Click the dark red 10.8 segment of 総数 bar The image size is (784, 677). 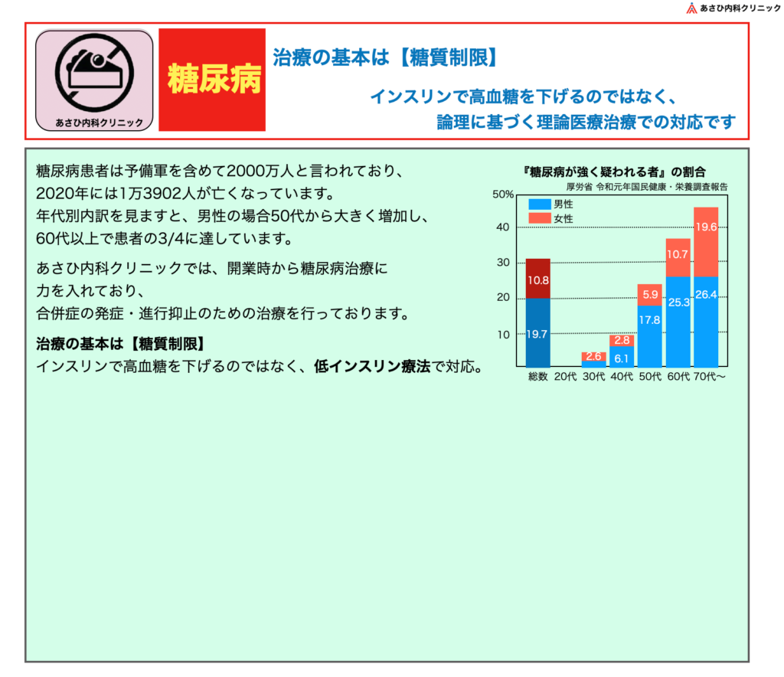pos(537,279)
